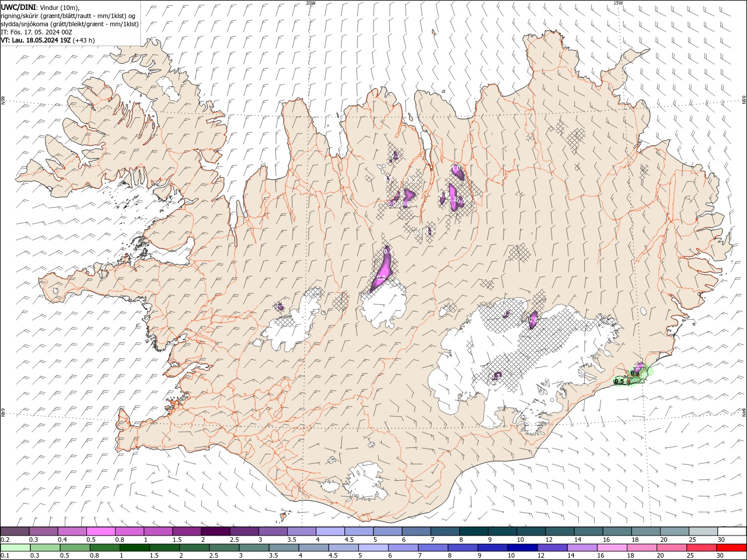Click the pale mint 0.1 rain-legend swatch

click(15, 548)
